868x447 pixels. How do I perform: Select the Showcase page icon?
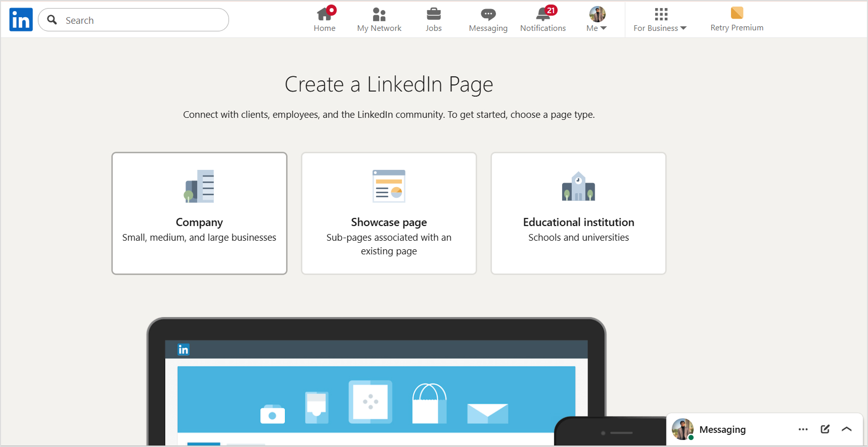pos(389,186)
